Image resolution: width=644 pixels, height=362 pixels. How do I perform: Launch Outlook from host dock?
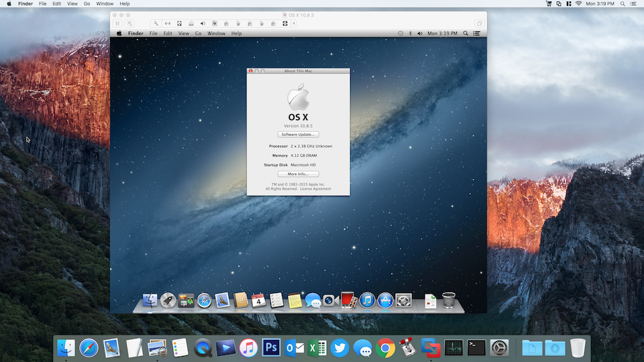(x=294, y=348)
